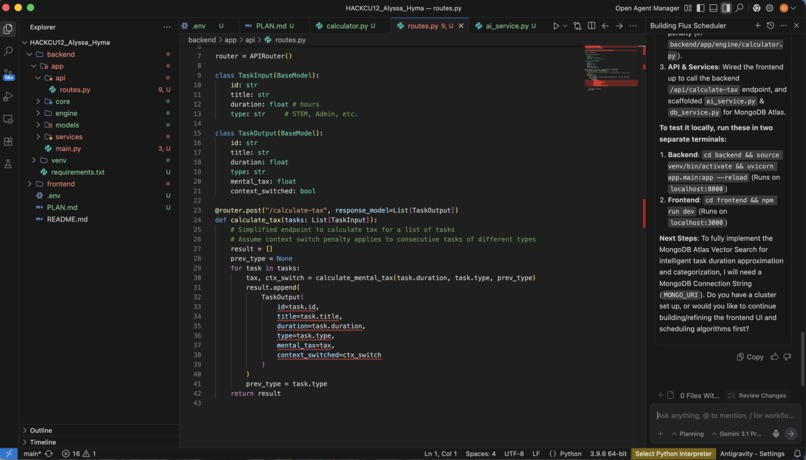Open Remote Explorer view in activity bar
Image resolution: width=806 pixels, height=460 pixels.
(x=8, y=119)
